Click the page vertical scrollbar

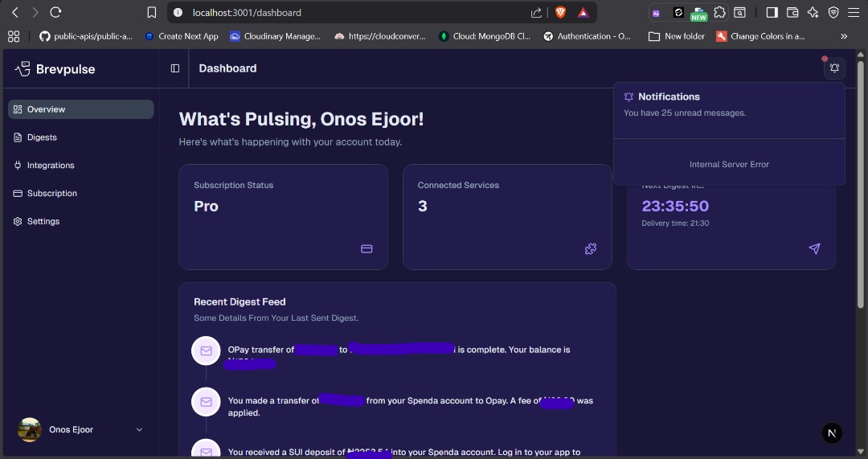coord(860,182)
